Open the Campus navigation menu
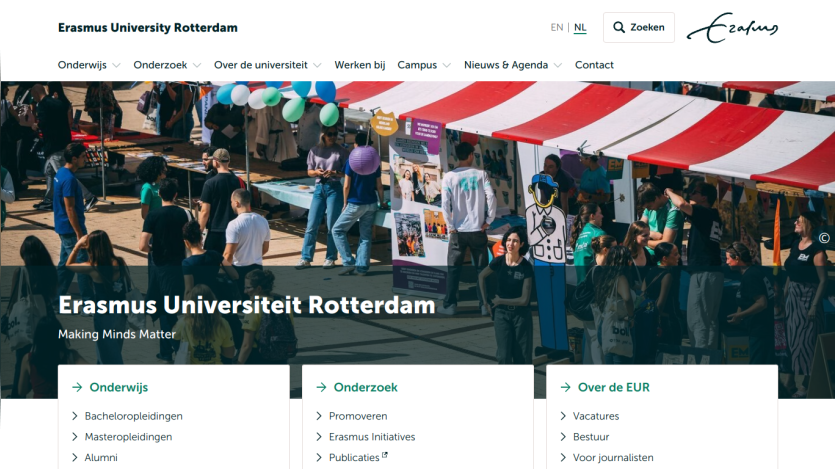 click(417, 65)
